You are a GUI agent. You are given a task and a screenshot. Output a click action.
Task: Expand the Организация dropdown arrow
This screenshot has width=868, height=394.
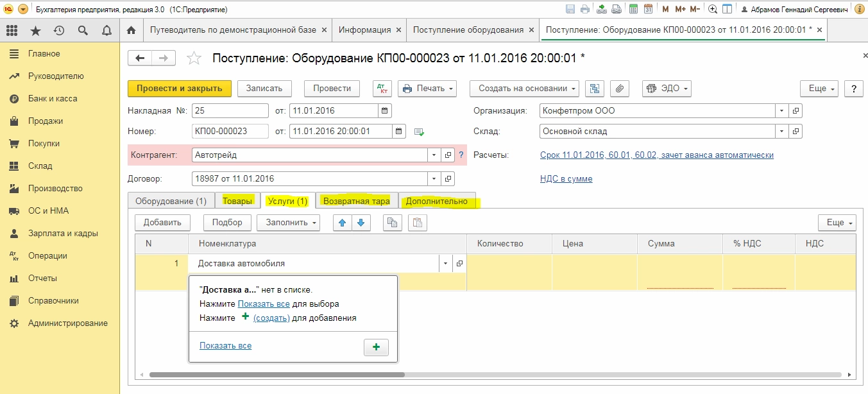click(x=781, y=110)
